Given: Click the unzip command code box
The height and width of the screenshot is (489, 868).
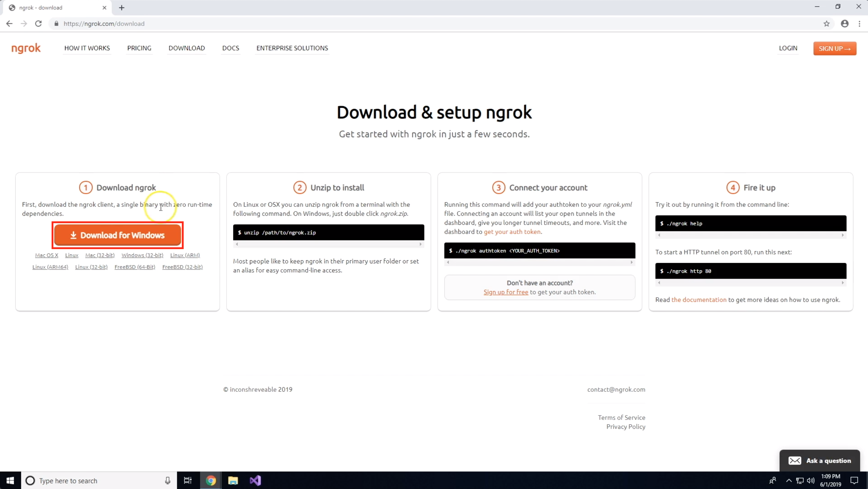Looking at the screenshot, I should (x=328, y=232).
